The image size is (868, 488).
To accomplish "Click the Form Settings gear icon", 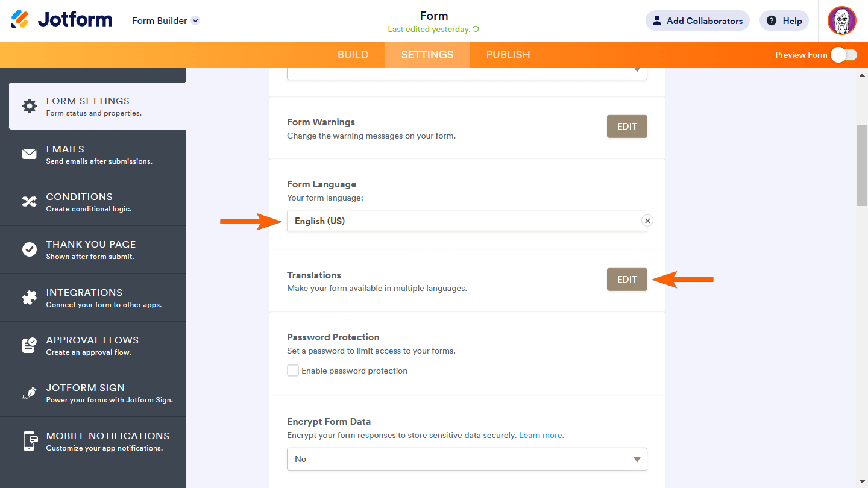I will pyautogui.click(x=30, y=106).
